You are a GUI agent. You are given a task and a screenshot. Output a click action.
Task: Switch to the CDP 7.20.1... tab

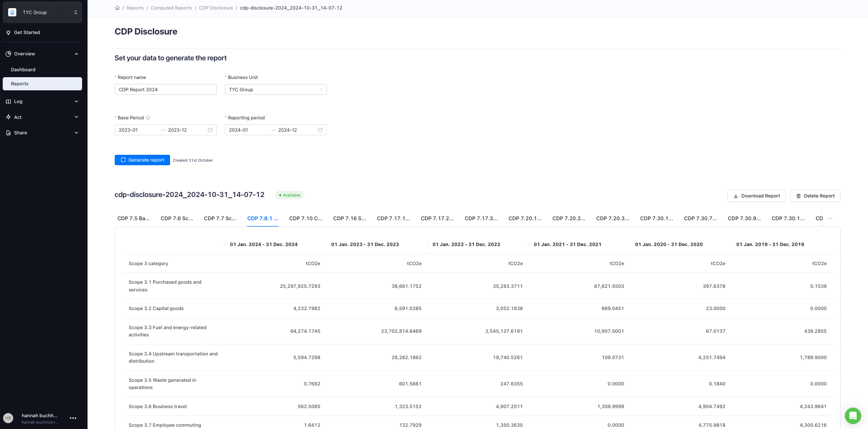pyautogui.click(x=525, y=218)
